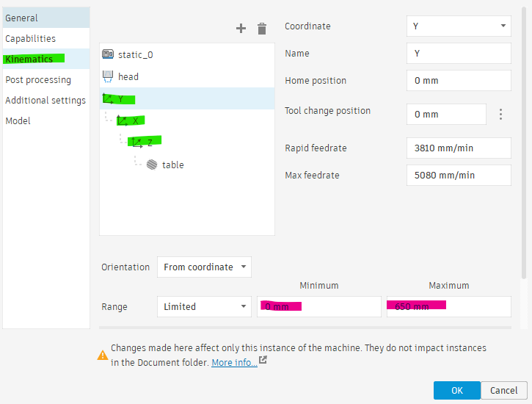
Task: Click the trash icon to delete component
Action: (x=262, y=29)
